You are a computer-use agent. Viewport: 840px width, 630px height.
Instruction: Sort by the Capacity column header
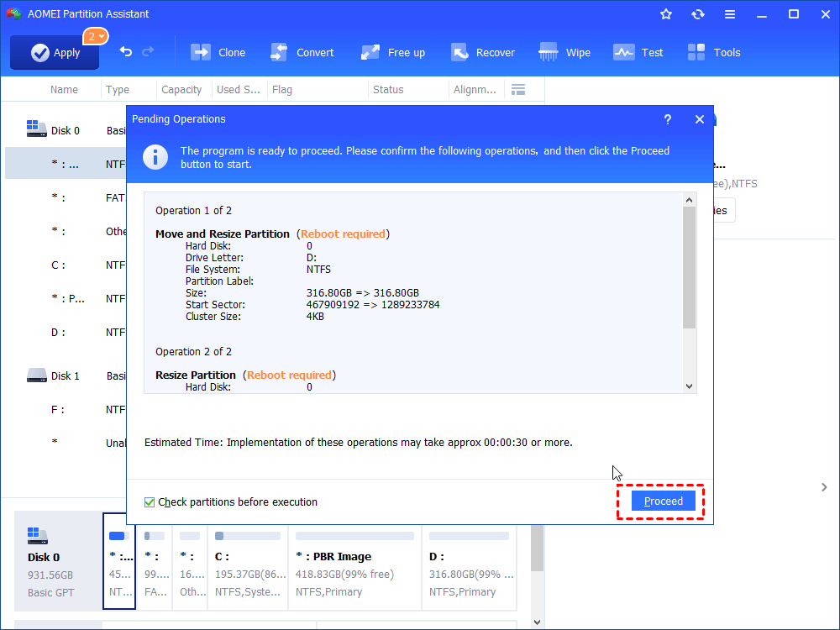tap(181, 90)
